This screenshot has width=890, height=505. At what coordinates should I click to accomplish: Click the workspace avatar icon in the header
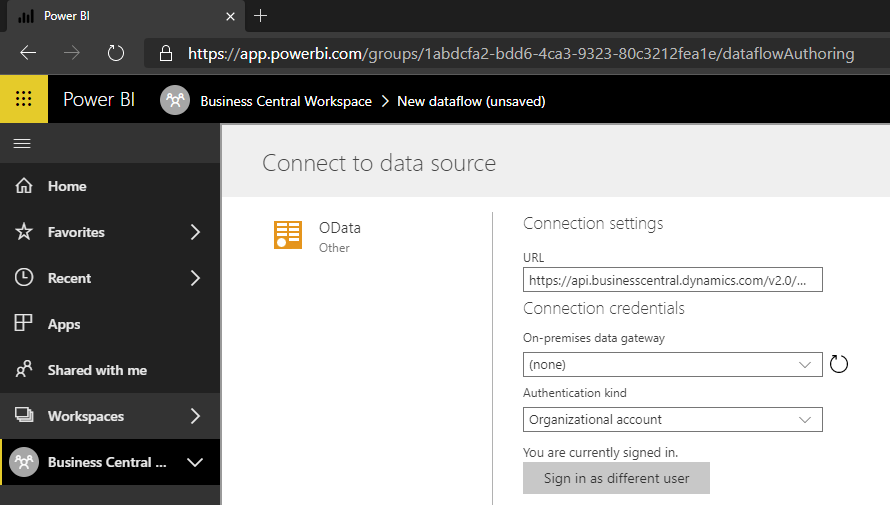175,100
